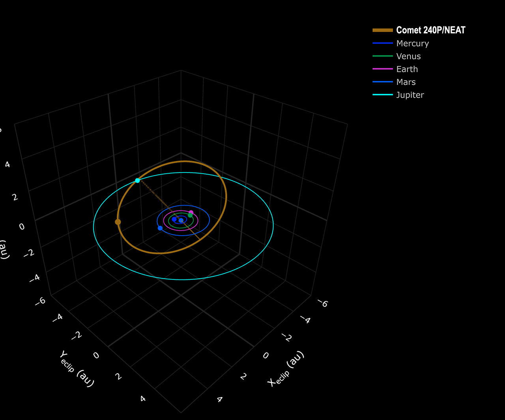
Task: Hide the Mercury trace via its legend label
Action: pos(412,43)
